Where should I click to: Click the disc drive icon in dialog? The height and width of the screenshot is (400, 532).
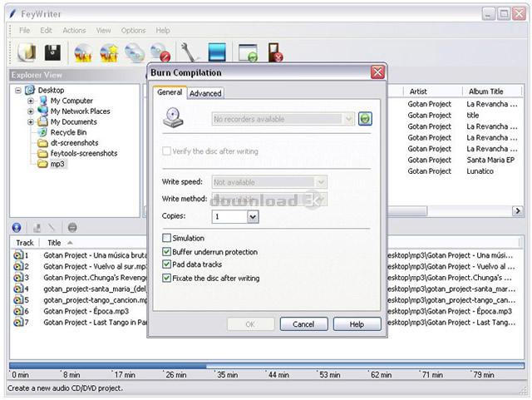tap(174, 118)
